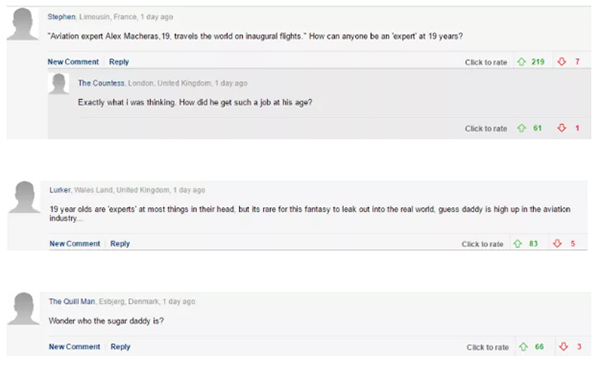Reply to The Quill Man's comment
Screen dimensions: 600x382
(121, 347)
